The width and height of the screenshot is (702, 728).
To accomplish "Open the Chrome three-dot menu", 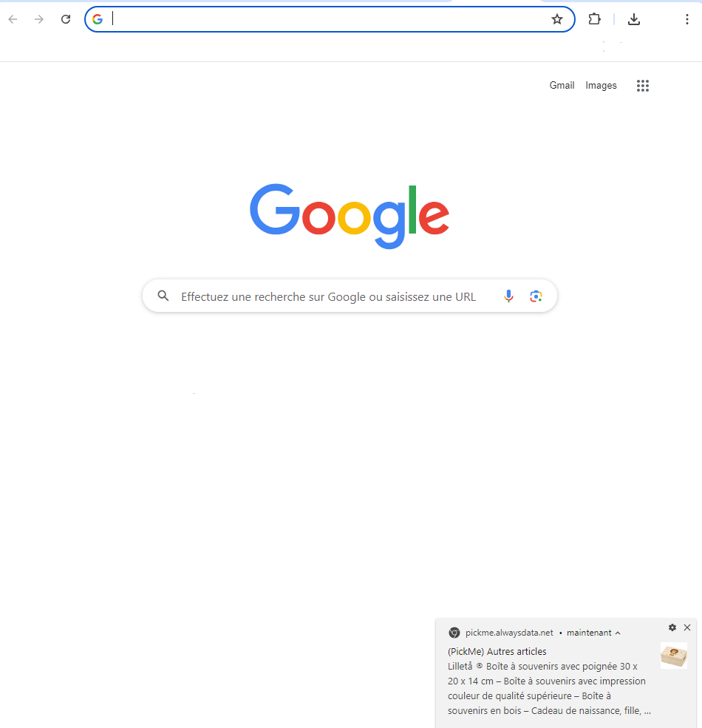I will coord(686,19).
